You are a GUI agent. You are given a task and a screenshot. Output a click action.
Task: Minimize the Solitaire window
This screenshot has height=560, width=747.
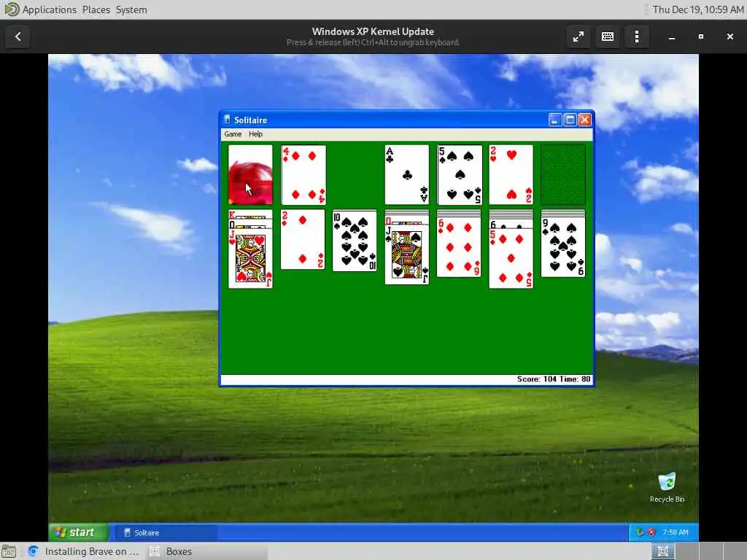click(555, 120)
